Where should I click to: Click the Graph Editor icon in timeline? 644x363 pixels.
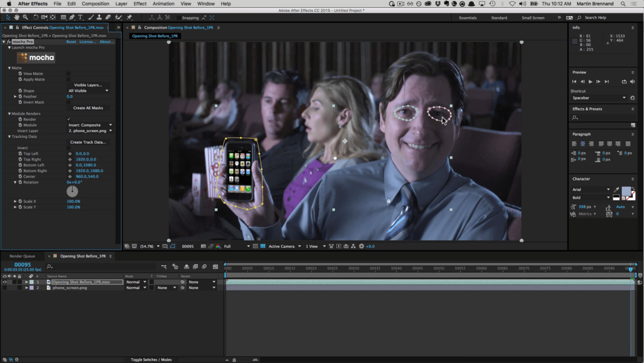pos(216,266)
